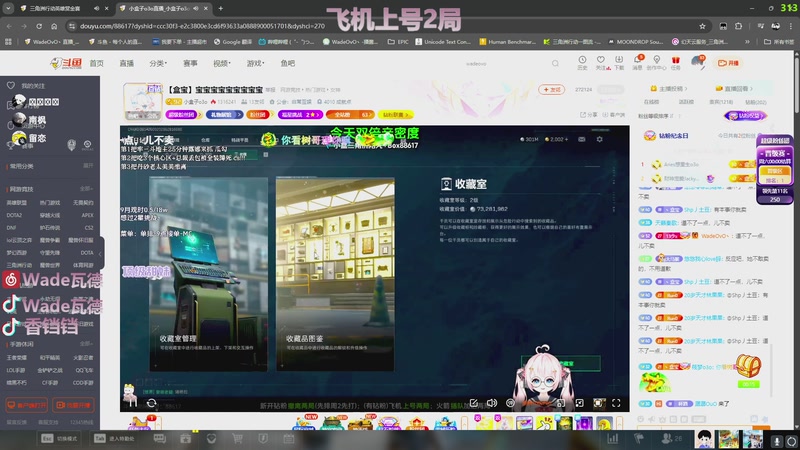Click the user avatar in the header
This screenshot has height=450, width=800.
(697, 62)
